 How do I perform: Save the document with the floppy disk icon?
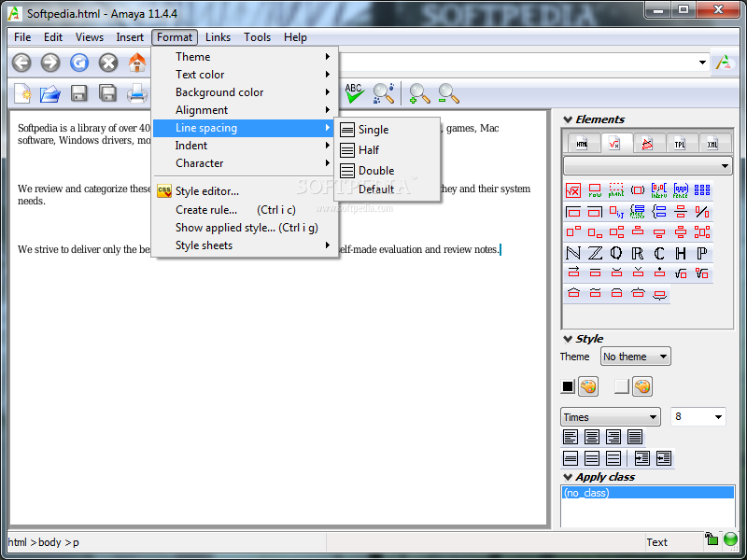pos(79,93)
